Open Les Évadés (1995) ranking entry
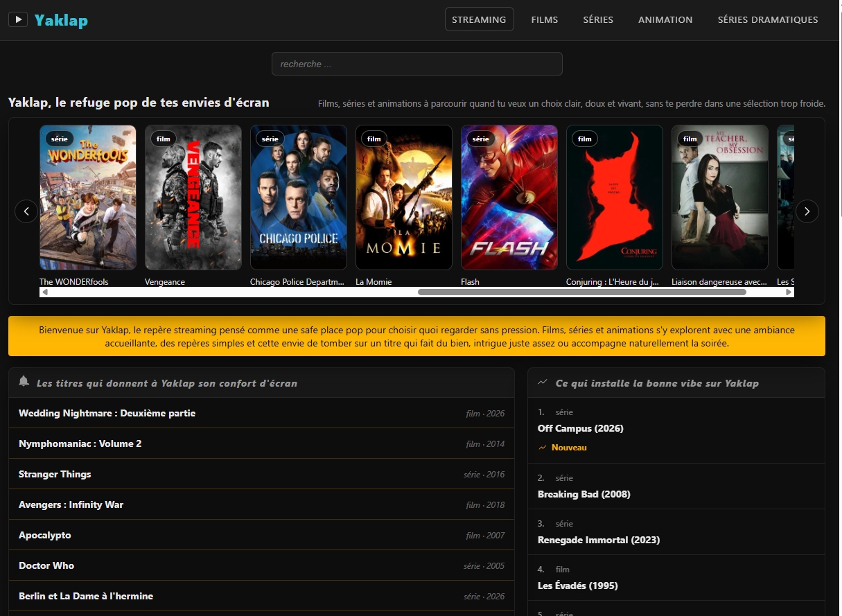 tap(578, 586)
